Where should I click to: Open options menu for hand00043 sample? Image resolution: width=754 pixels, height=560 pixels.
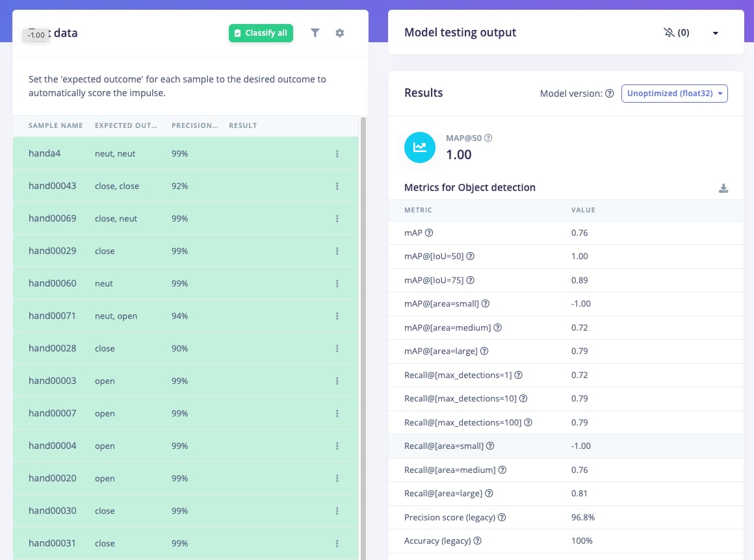click(x=337, y=186)
